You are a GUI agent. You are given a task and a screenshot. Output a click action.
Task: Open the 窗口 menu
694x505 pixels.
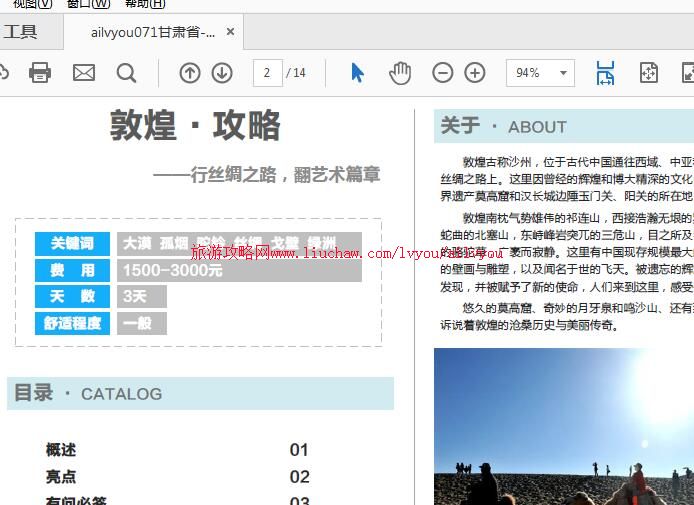(x=87, y=4)
